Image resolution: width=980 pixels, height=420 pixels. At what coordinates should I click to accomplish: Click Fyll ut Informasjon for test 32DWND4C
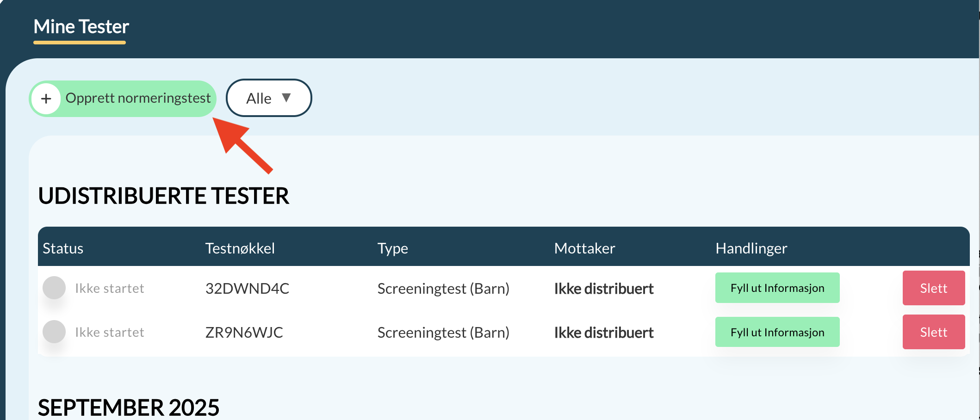pyautogui.click(x=777, y=288)
